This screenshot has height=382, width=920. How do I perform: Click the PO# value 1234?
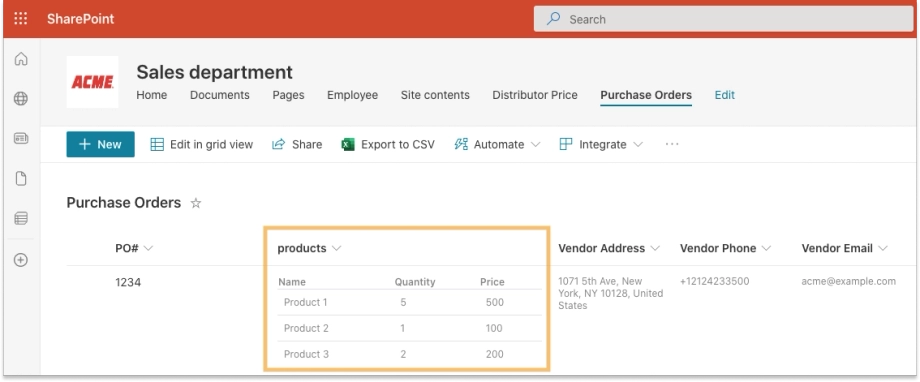[128, 283]
